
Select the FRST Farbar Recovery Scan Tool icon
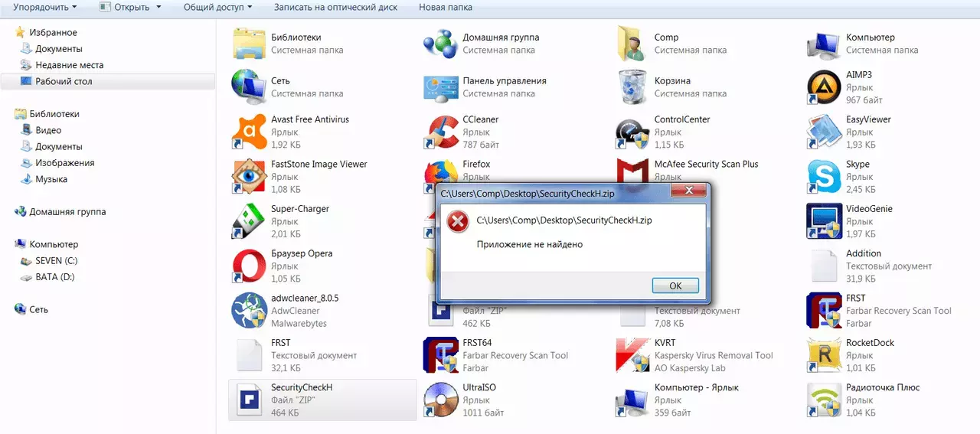pyautogui.click(x=824, y=311)
